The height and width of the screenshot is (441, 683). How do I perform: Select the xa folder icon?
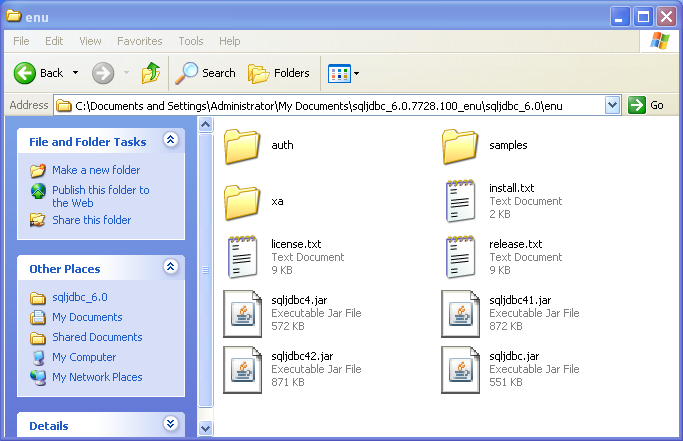[242, 202]
